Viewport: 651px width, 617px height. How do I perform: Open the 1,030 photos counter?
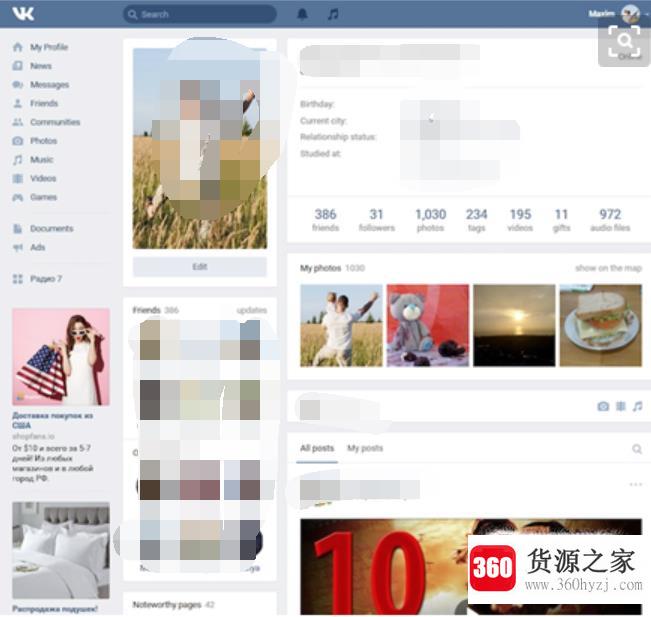click(431, 220)
